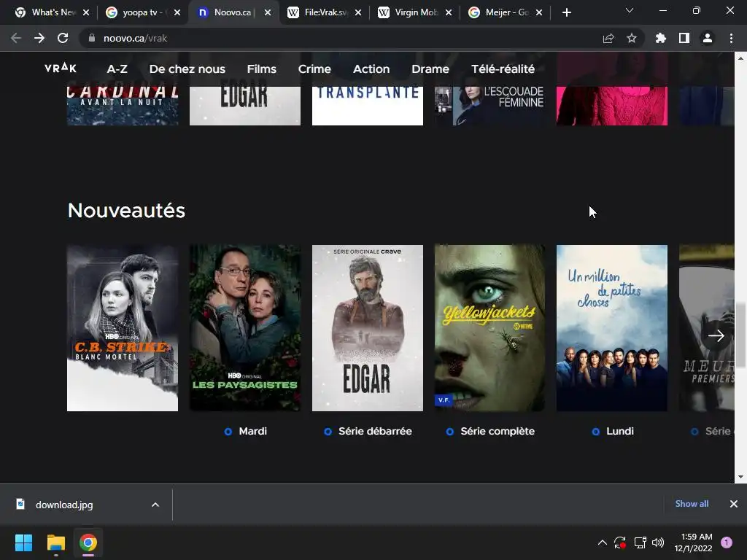This screenshot has height=560, width=747.
Task: Close the yoopa tv tab
Action: click(177, 12)
